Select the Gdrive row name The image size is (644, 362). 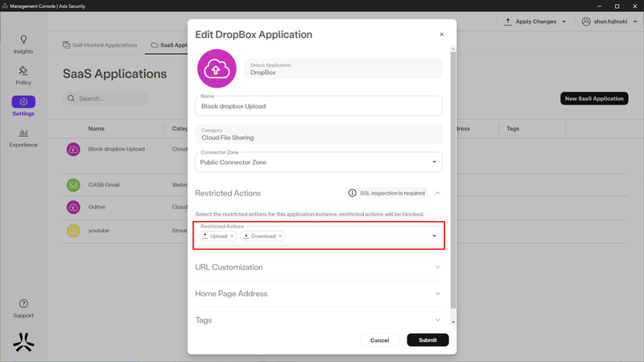pyautogui.click(x=97, y=207)
